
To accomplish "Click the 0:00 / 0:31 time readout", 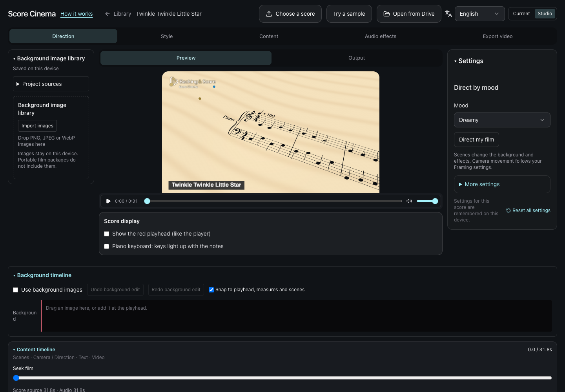I will point(126,201).
